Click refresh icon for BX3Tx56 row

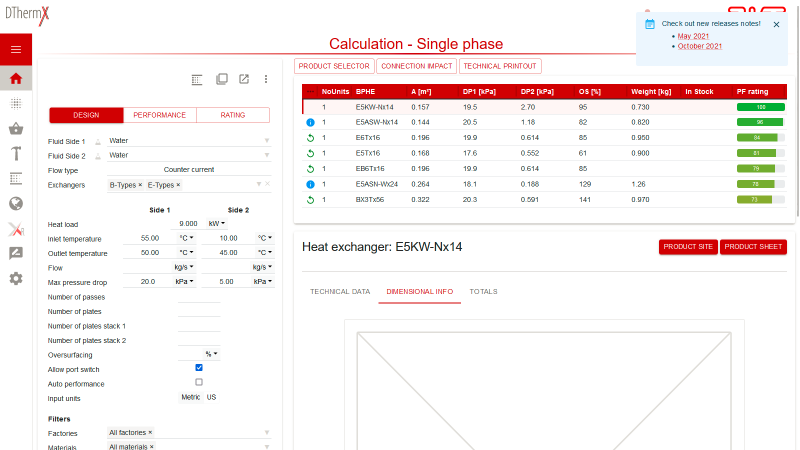point(310,200)
